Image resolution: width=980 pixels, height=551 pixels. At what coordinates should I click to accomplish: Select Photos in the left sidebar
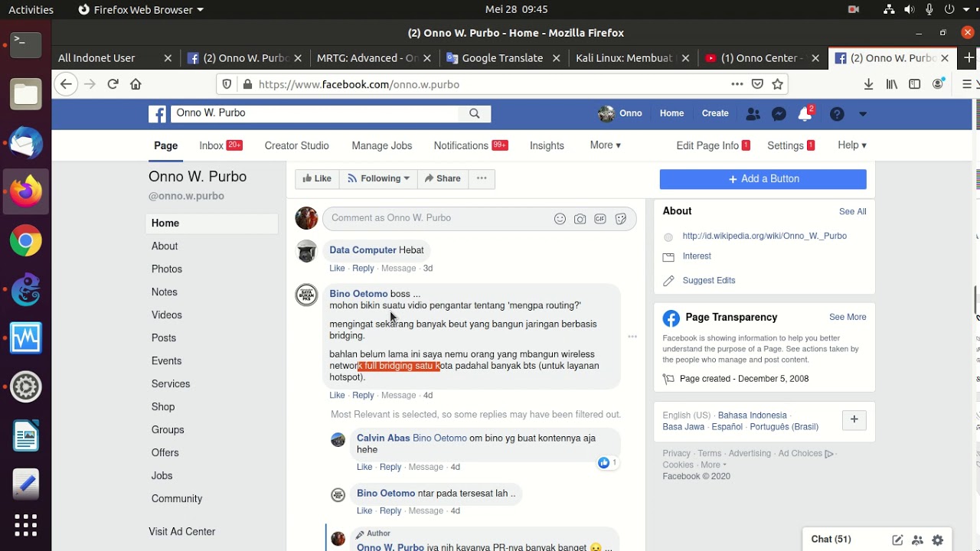[x=167, y=269]
